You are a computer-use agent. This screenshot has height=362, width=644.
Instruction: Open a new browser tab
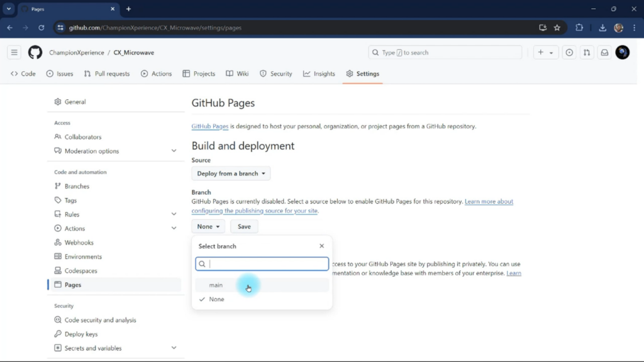[x=128, y=9]
